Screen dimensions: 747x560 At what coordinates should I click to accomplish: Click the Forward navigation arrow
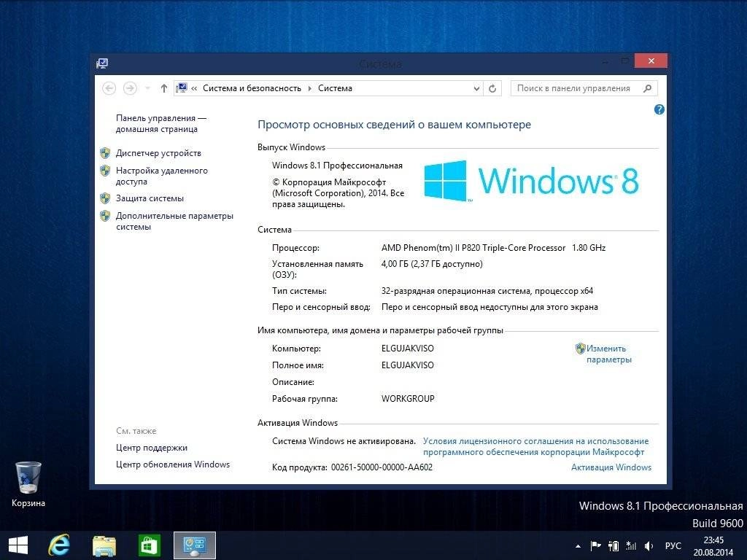[x=130, y=88]
